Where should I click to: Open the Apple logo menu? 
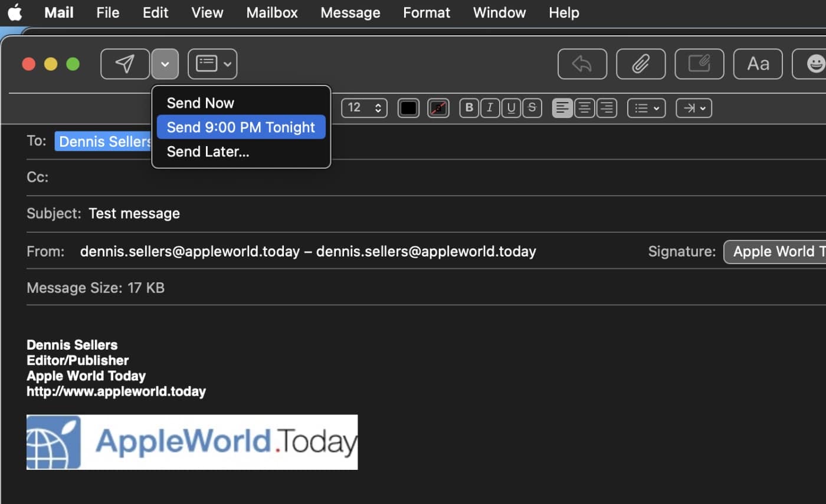[x=15, y=12]
